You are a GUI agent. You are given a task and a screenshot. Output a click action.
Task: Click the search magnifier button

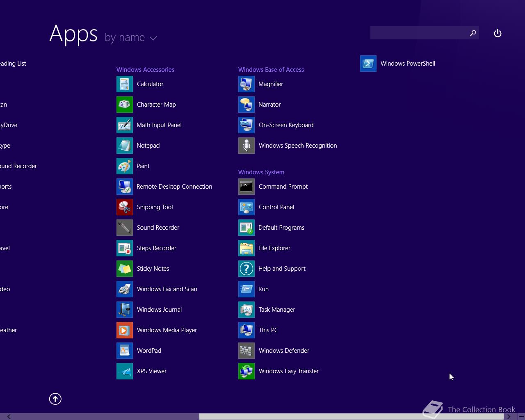pyautogui.click(x=472, y=33)
